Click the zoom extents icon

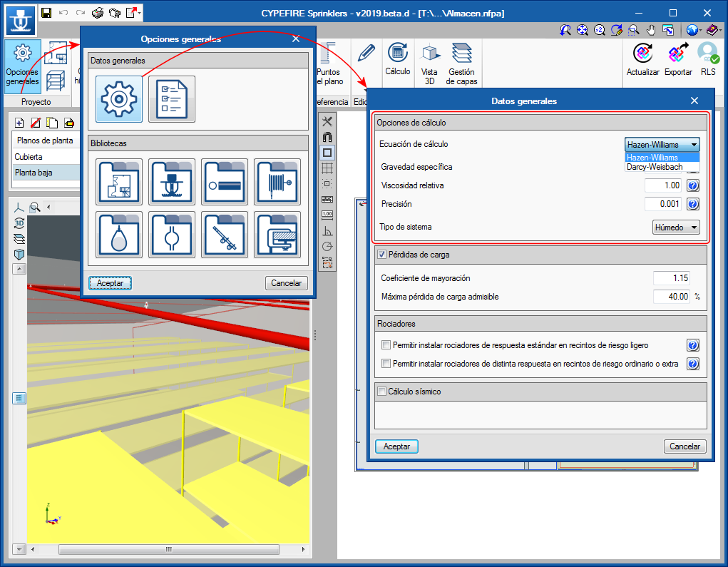(x=583, y=30)
